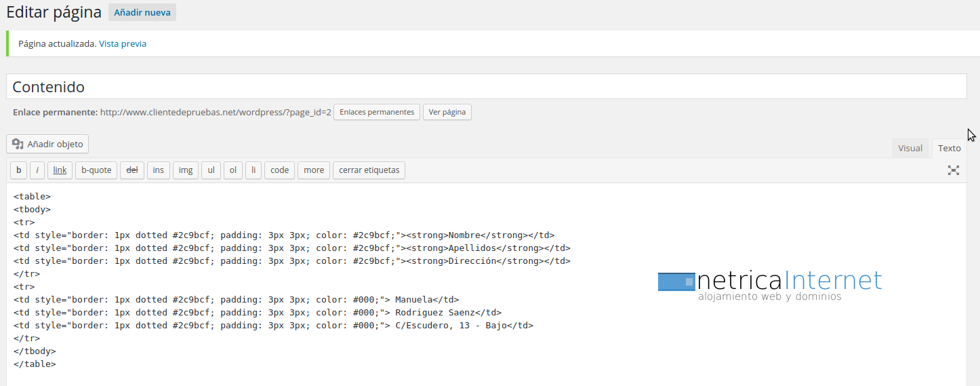Viewport: 980px width, 386px height.
Task: Click the code quicktag button
Action: (279, 170)
